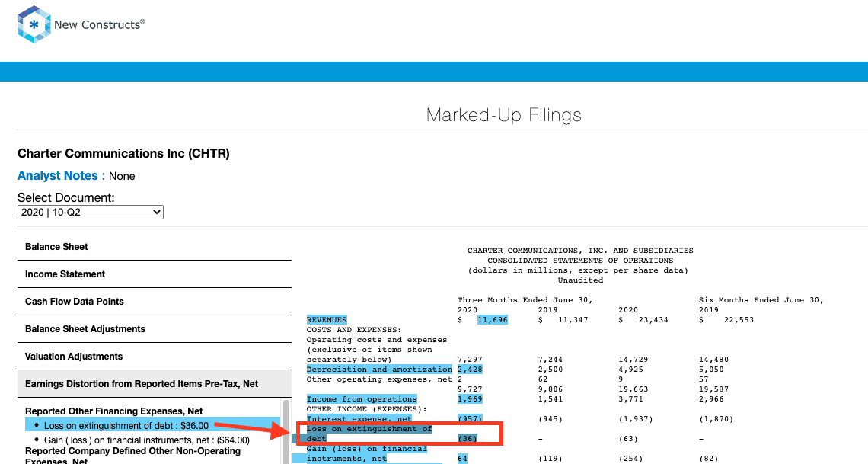Click the highlighted 64 value
This screenshot has width=868, height=464.
462,459
